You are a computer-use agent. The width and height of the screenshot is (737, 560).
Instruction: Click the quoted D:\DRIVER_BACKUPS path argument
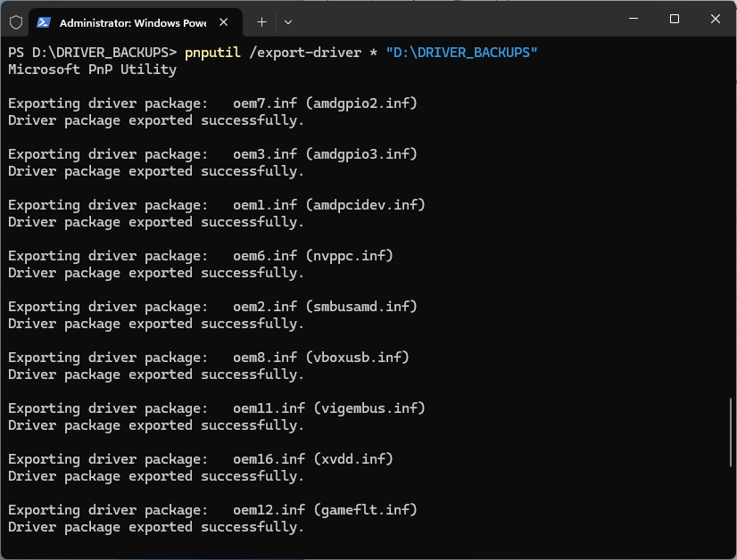point(461,52)
